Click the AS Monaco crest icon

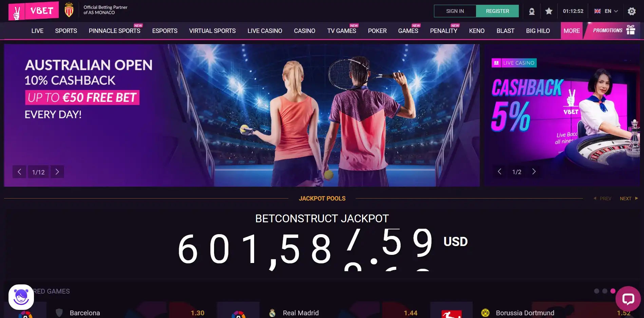(69, 10)
